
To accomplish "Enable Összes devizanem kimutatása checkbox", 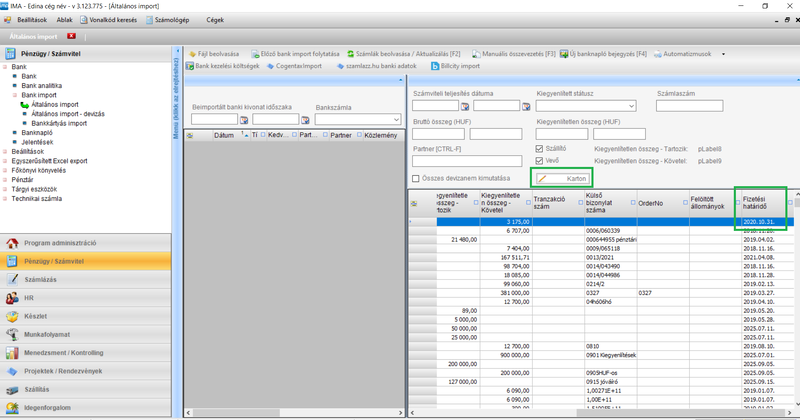I will point(416,178).
